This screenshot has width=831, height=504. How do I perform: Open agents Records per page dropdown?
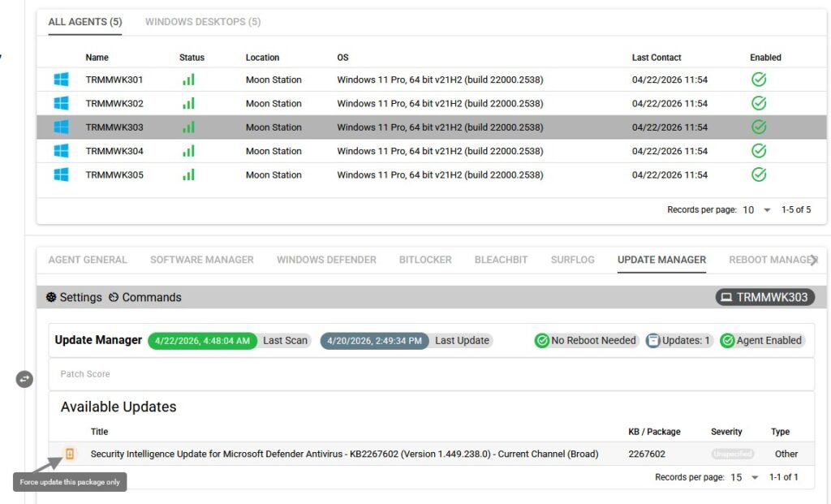click(757, 210)
